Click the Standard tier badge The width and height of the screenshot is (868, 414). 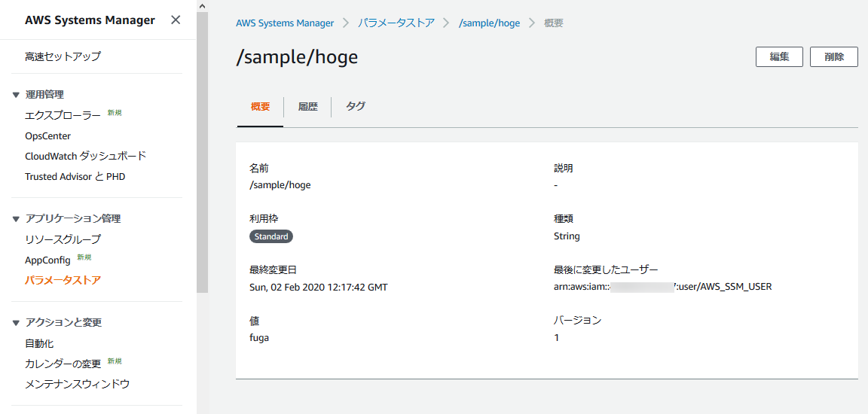(271, 236)
